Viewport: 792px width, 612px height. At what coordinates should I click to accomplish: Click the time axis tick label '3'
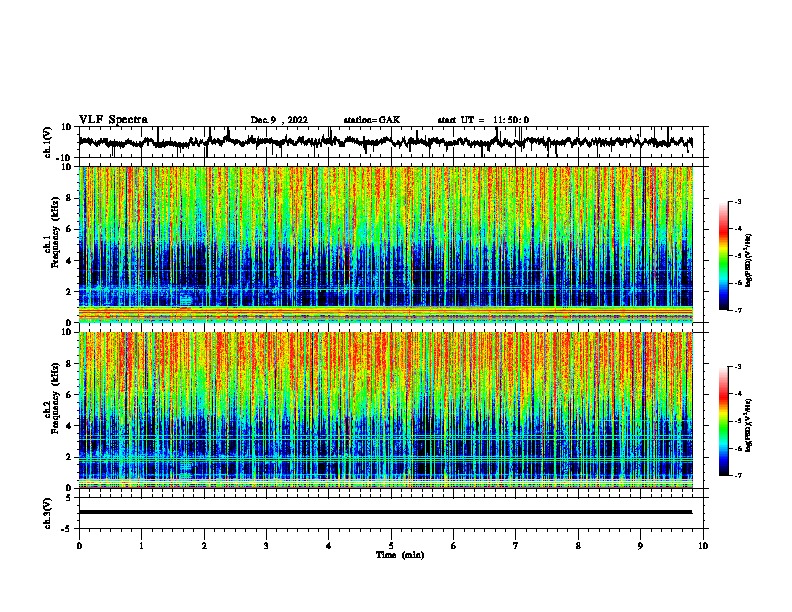pos(266,546)
